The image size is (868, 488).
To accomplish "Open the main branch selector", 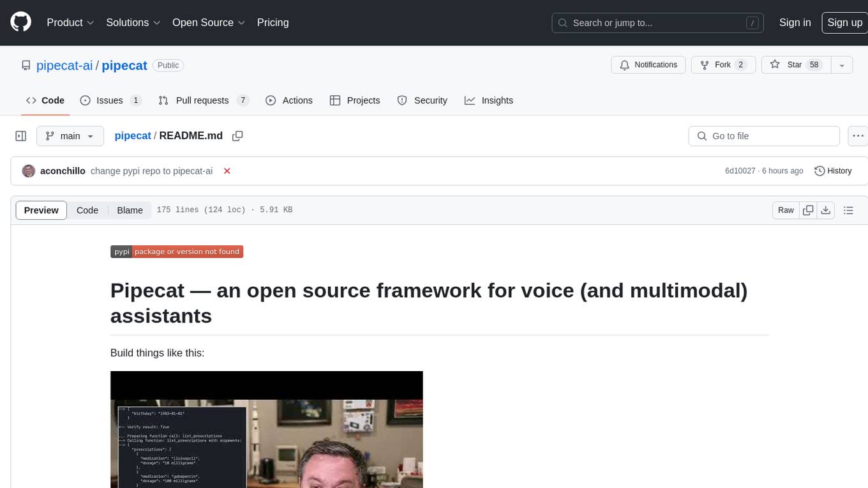I will (x=70, y=136).
